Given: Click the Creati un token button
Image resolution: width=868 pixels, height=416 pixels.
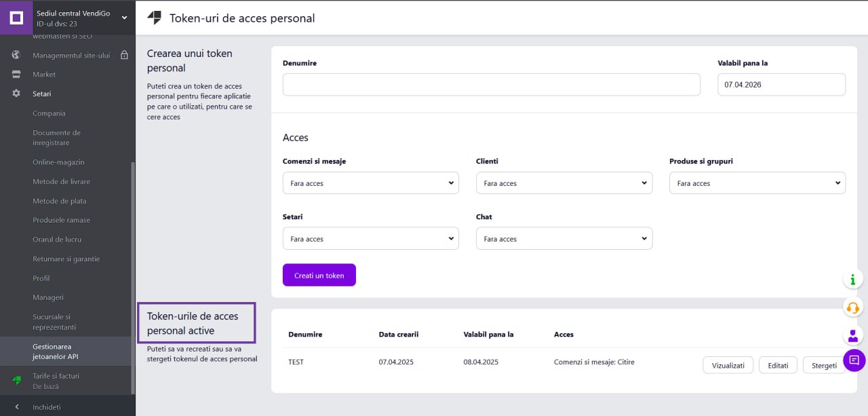Looking at the screenshot, I should coord(319,276).
